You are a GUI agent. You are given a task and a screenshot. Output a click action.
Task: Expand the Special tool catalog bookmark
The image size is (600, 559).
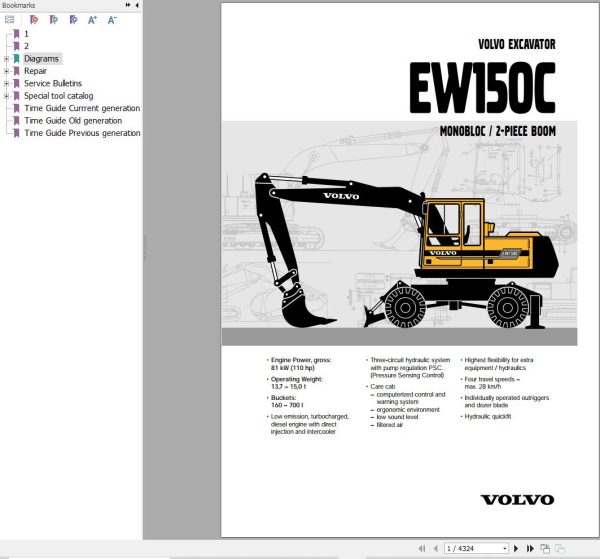6,96
